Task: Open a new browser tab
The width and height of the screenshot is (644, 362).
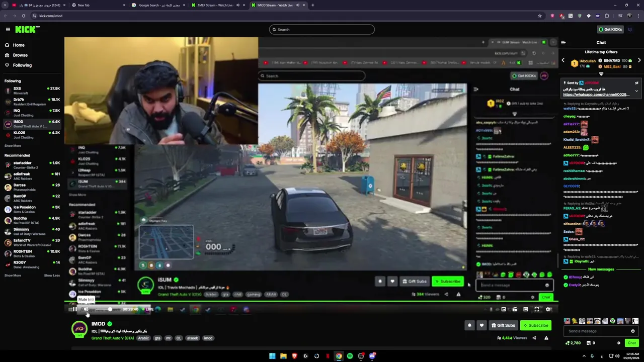Action: [312, 5]
